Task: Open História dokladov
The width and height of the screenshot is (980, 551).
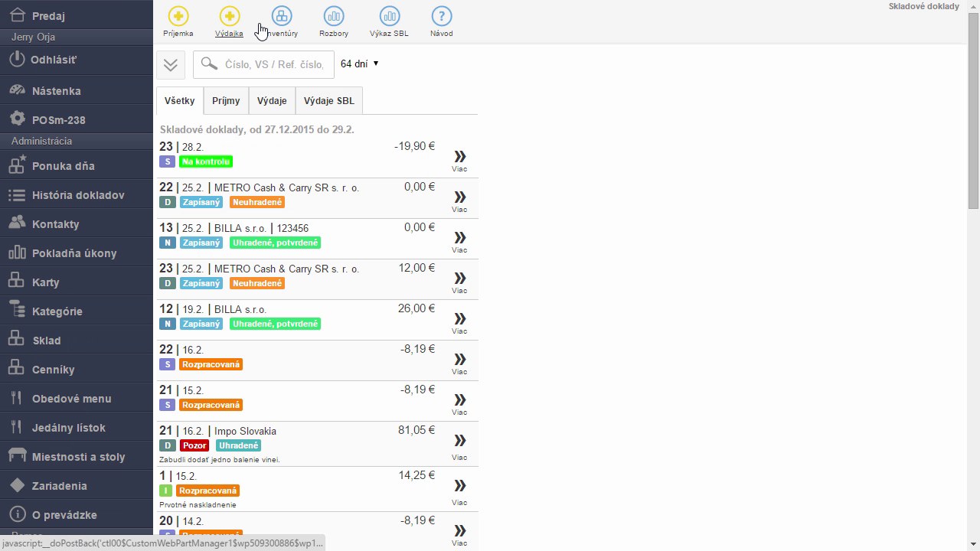Action: 77,194
